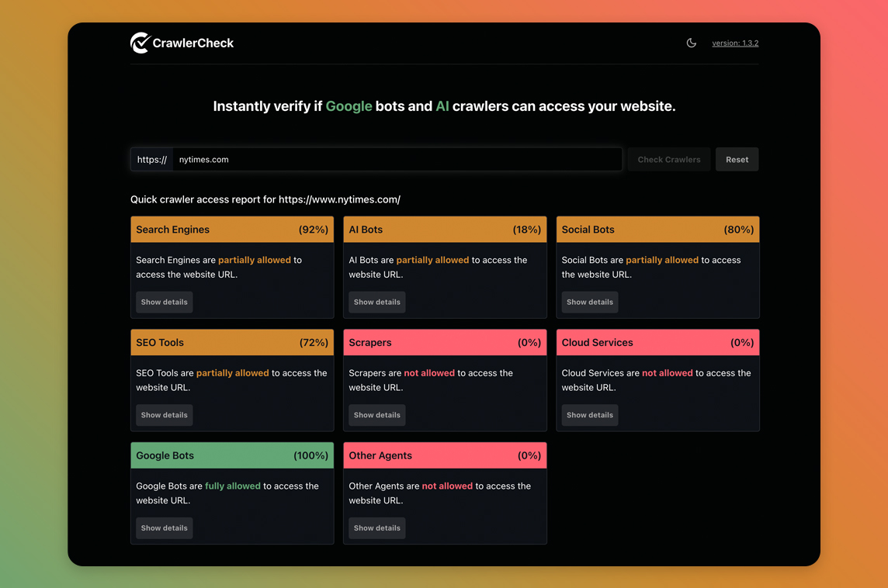Click 'partially allowed' text in Social Bots card

[662, 261]
